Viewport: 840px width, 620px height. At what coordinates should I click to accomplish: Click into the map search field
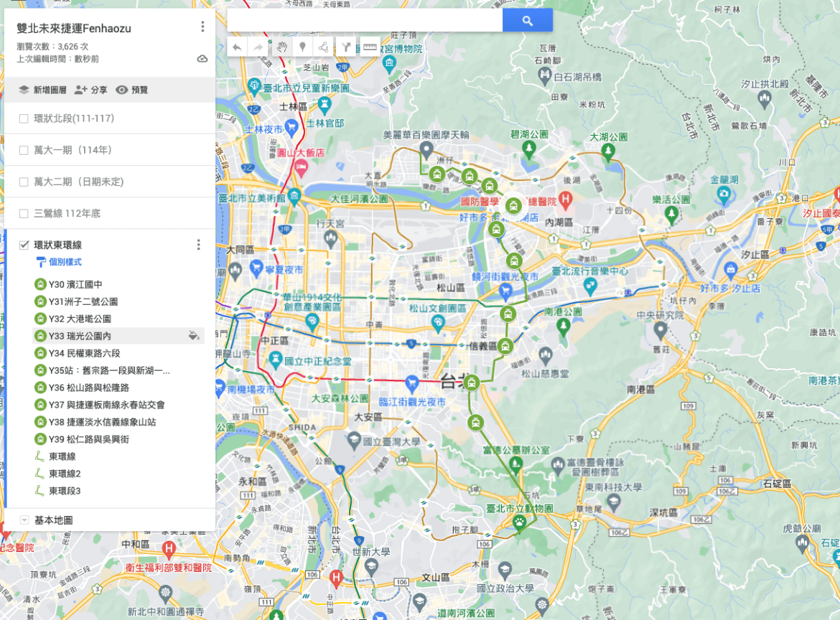(365, 21)
